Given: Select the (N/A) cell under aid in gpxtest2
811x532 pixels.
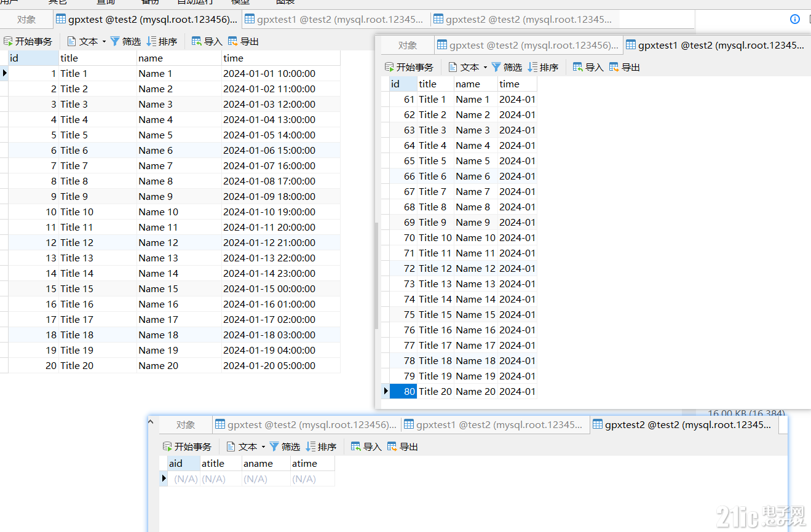Looking at the screenshot, I should [183, 478].
